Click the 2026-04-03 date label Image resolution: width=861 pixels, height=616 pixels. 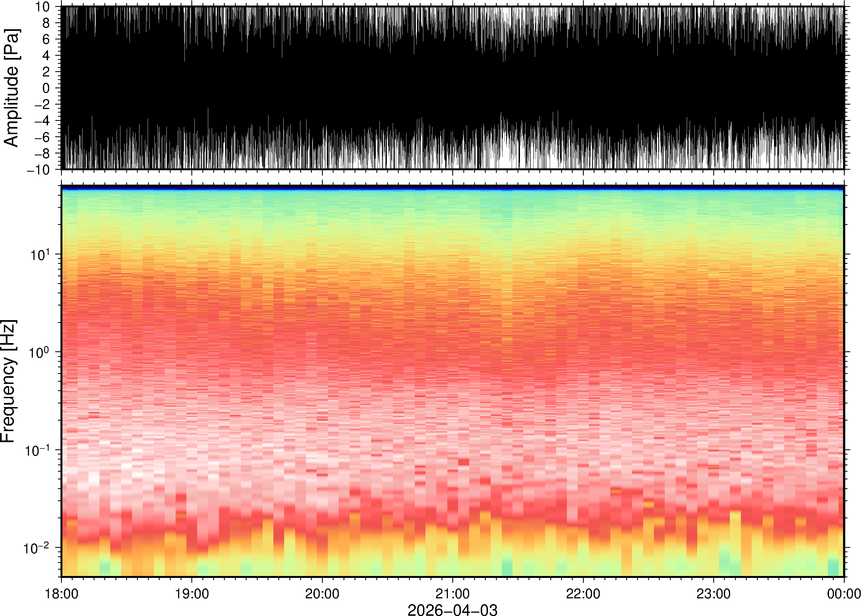click(x=452, y=610)
